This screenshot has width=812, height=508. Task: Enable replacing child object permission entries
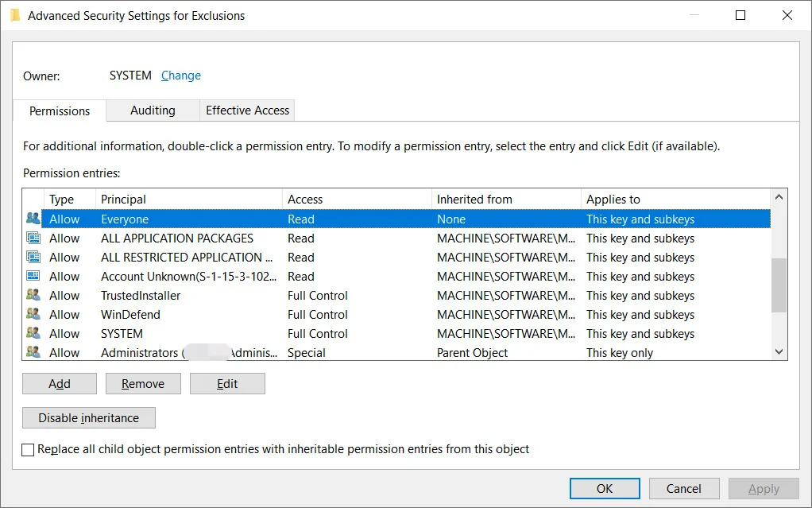[x=28, y=449]
